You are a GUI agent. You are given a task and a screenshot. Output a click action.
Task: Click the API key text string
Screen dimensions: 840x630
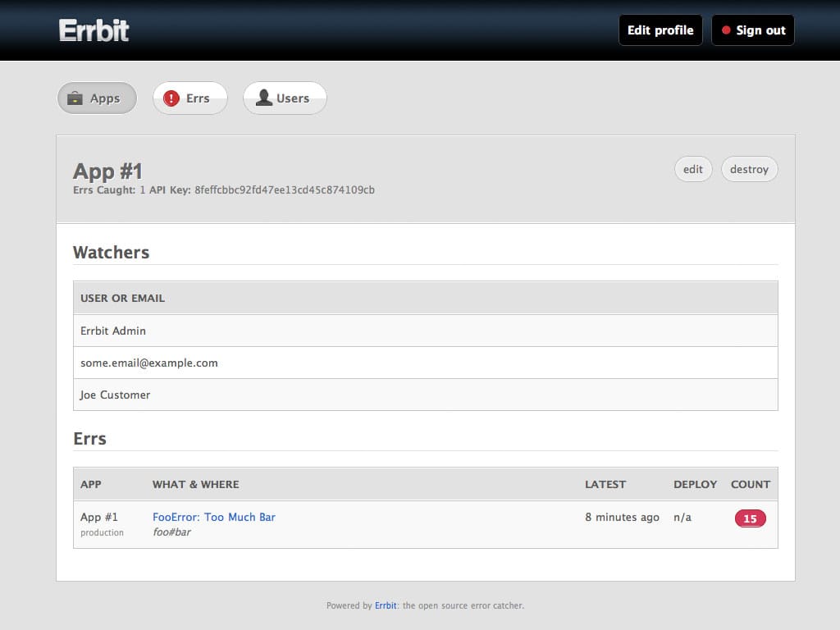pos(285,189)
